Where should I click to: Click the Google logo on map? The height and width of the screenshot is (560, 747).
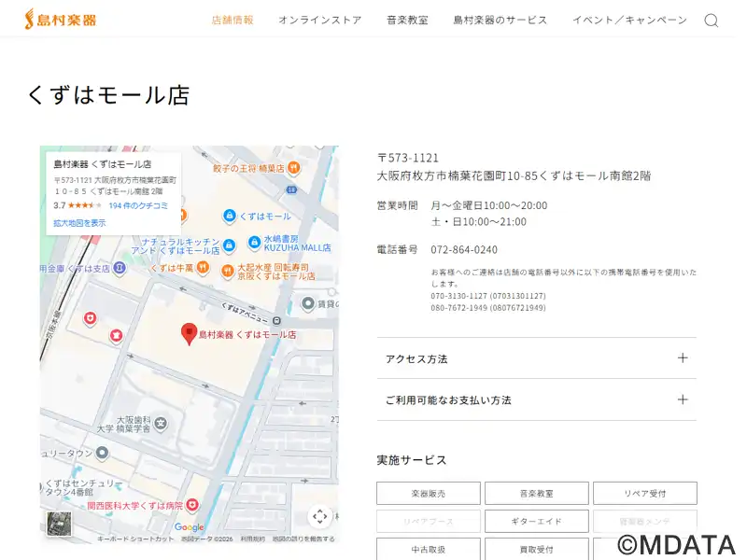[x=190, y=527]
